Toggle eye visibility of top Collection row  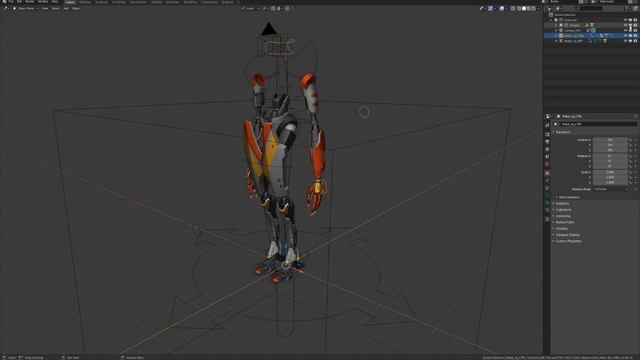625,20
